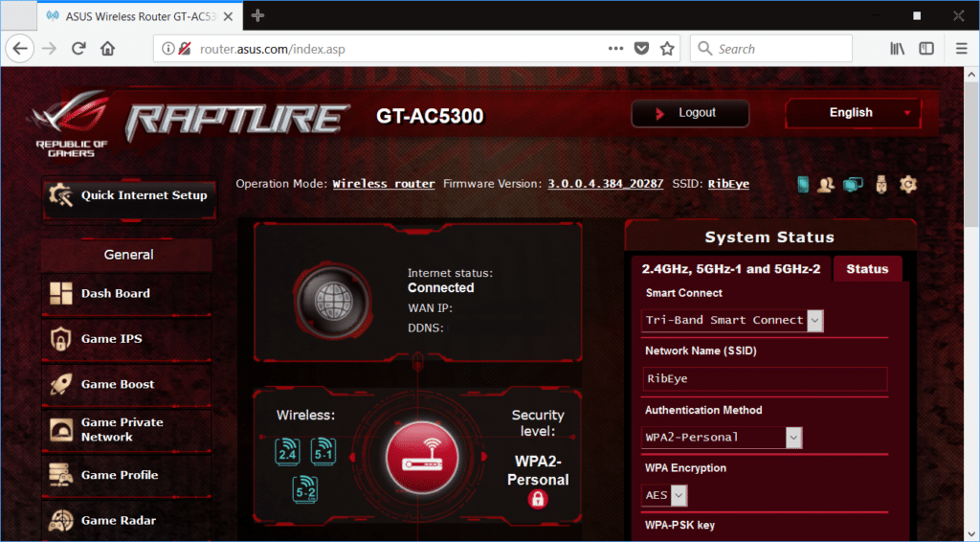Open the page actions three-dot menu
This screenshot has height=542, width=980.
pyautogui.click(x=615, y=49)
